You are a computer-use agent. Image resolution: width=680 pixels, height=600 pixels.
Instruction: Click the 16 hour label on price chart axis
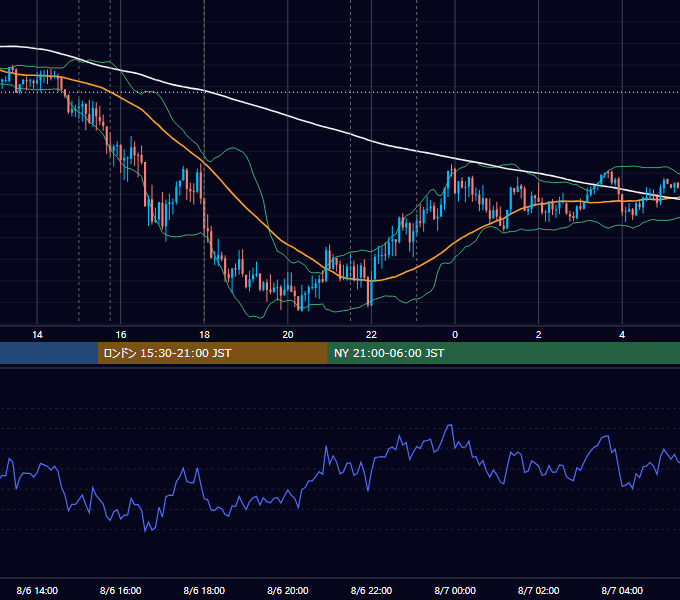pyautogui.click(x=121, y=335)
